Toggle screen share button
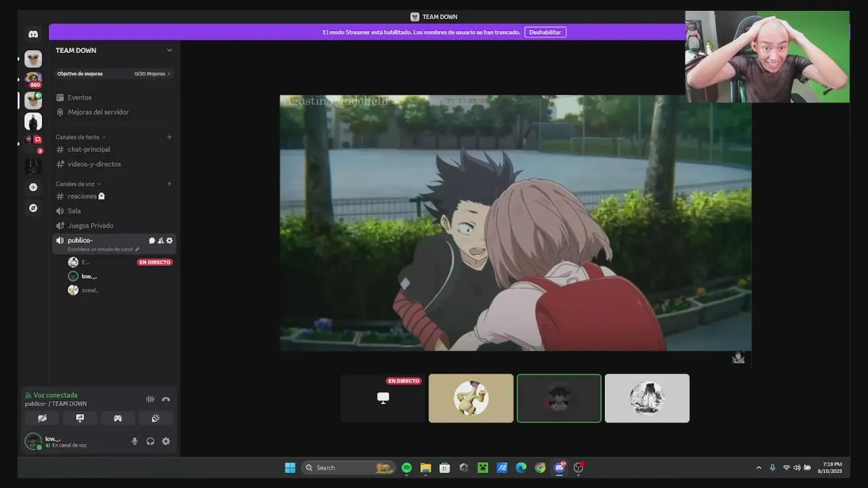This screenshot has width=868, height=488. point(80,418)
